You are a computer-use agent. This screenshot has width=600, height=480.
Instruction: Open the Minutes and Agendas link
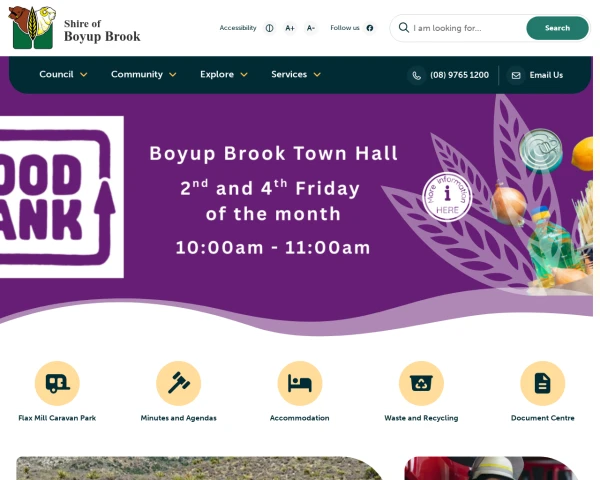[178, 418]
